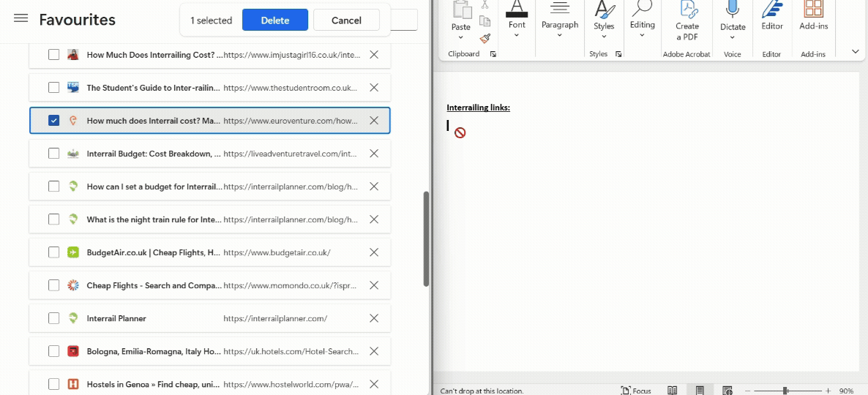Image resolution: width=868 pixels, height=395 pixels.
Task: Tick the Bologna, Emilia-Romagna hotels checkbox
Action: pyautogui.click(x=53, y=350)
